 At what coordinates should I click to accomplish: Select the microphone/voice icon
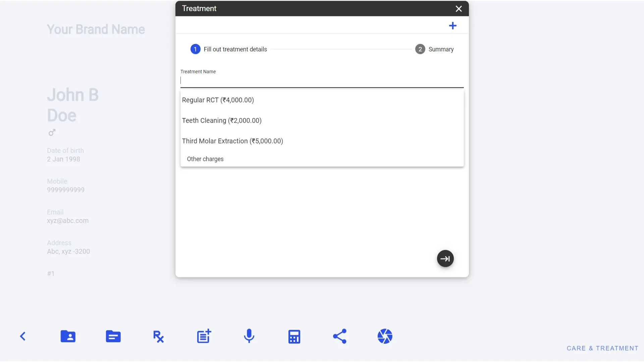coord(249,336)
